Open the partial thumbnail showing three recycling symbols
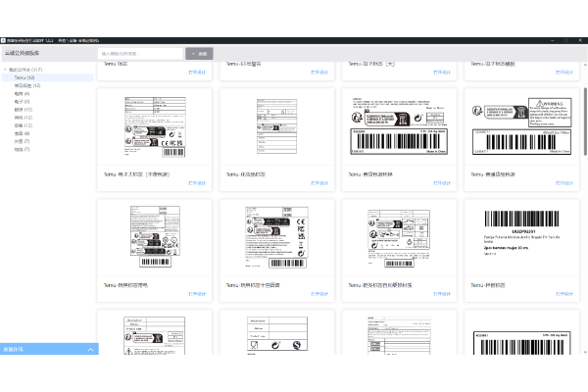The image size is (588, 392). coord(277,334)
